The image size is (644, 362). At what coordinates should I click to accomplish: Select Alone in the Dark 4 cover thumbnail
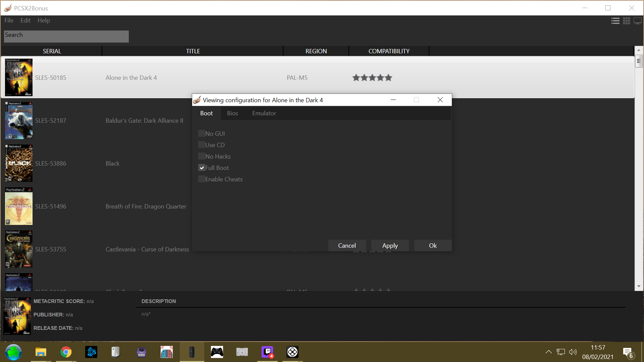(19, 77)
